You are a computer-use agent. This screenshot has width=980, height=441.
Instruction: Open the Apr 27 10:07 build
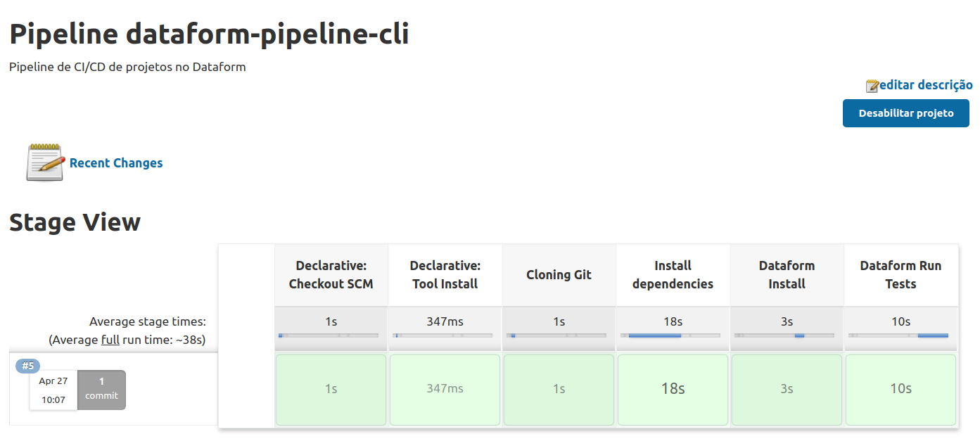[53, 388]
